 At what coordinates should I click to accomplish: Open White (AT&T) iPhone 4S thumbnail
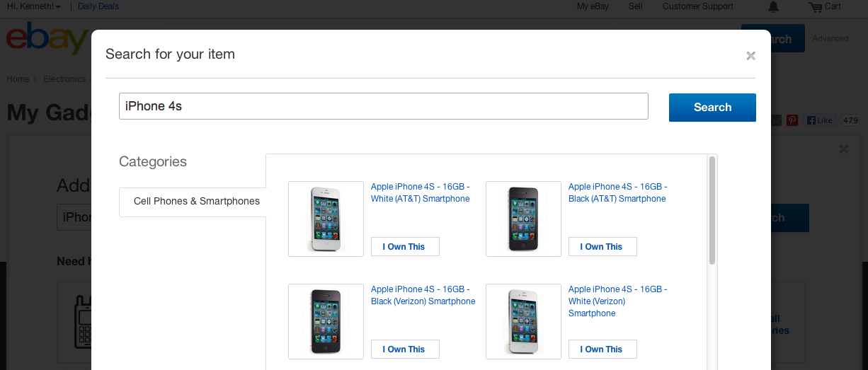tap(326, 219)
